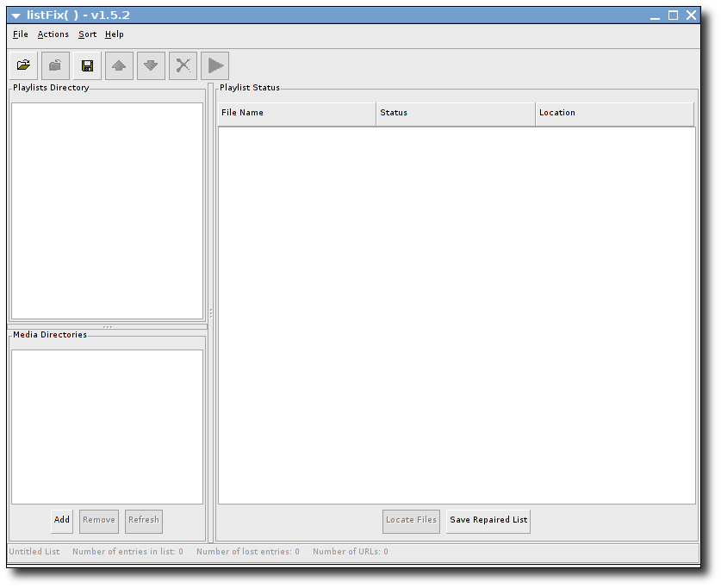The height and width of the screenshot is (588, 721).
Task: Click 'Number of entries in list: 0' text
Action: pyautogui.click(x=127, y=552)
